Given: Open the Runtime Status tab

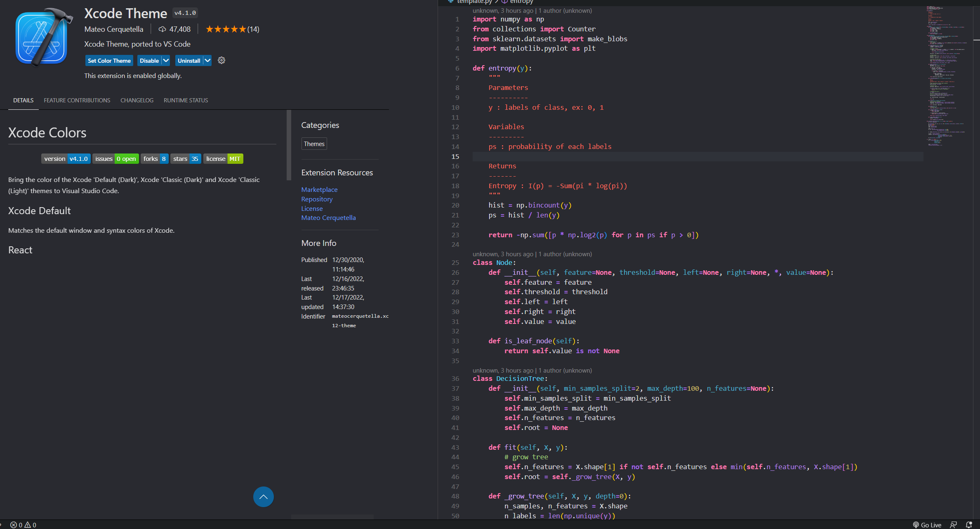Looking at the screenshot, I should tap(186, 100).
